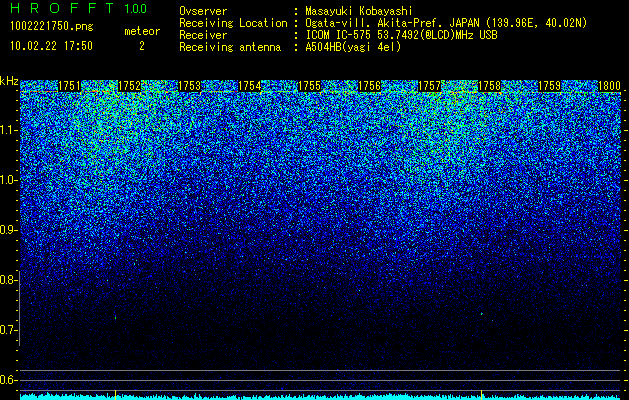Click the meteor echo dot below 1752

(x=116, y=318)
